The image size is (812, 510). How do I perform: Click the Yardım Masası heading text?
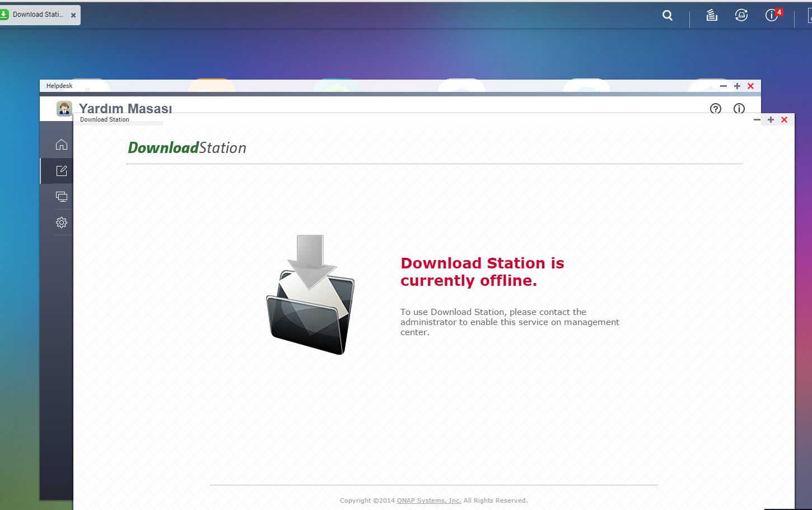[125, 109]
